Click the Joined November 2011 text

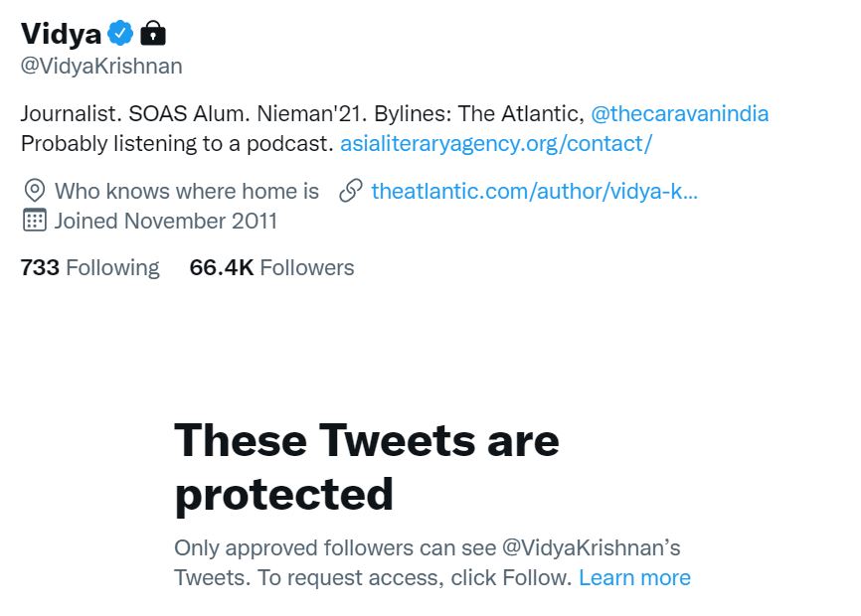166,221
